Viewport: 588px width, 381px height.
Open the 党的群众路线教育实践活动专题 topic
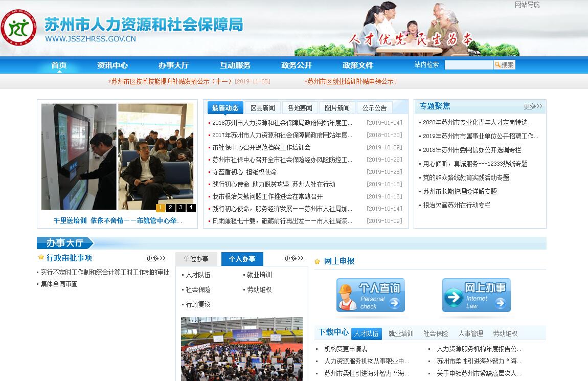point(466,178)
